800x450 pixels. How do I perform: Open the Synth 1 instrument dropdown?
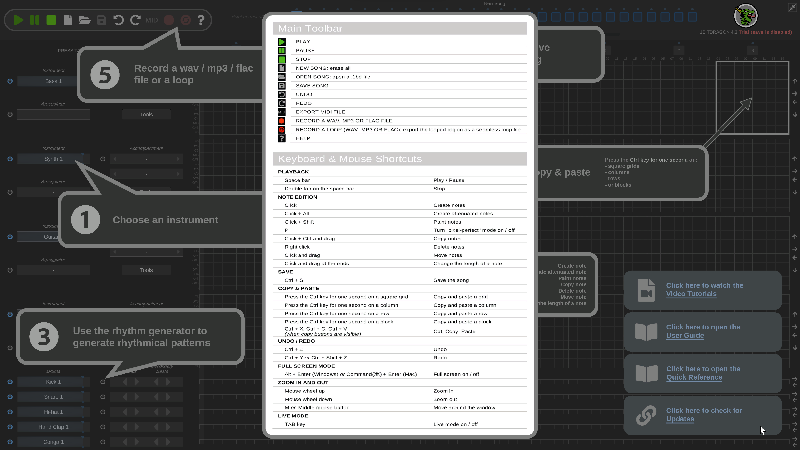pos(55,159)
